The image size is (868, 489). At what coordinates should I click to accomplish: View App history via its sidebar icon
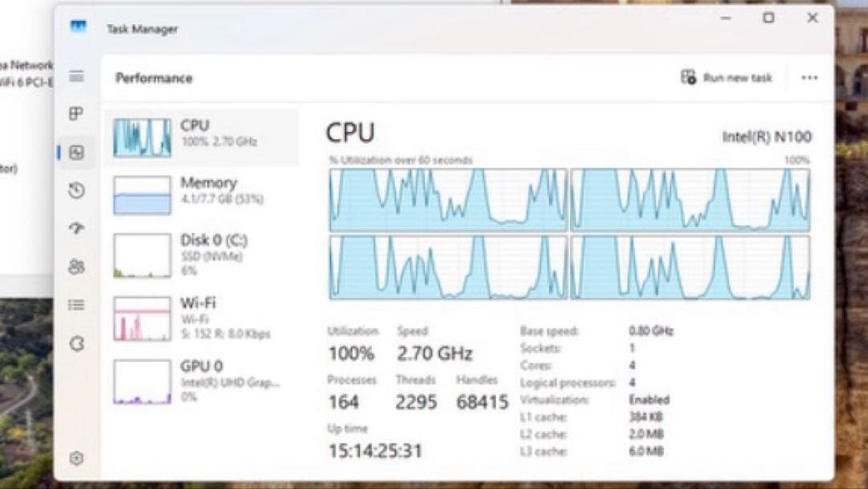(x=76, y=191)
